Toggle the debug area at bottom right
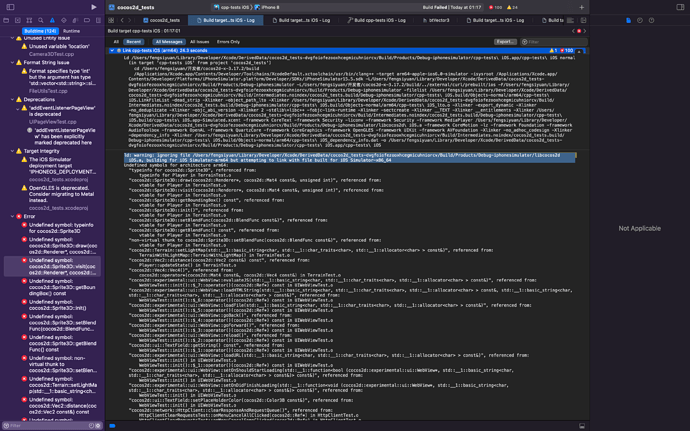 pos(582,426)
